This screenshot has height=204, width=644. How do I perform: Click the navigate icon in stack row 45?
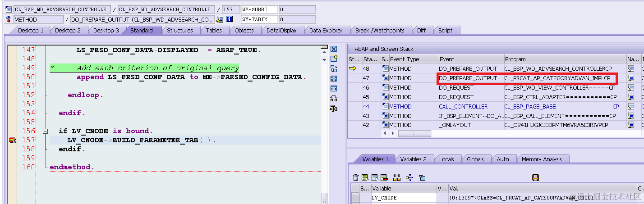(631, 97)
